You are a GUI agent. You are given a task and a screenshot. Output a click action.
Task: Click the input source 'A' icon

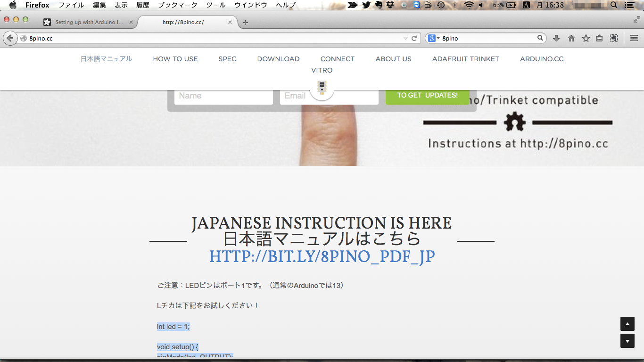coord(527,5)
